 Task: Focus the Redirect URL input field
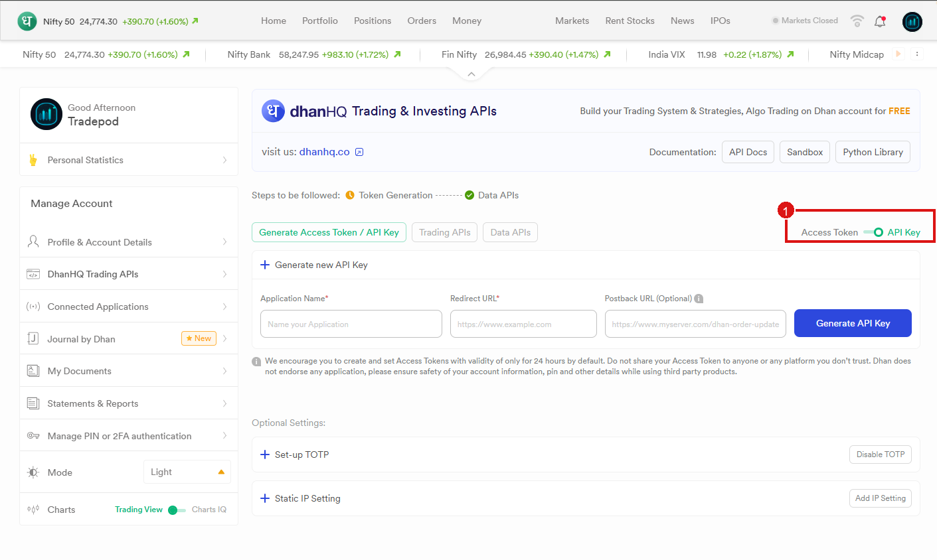coord(523,324)
